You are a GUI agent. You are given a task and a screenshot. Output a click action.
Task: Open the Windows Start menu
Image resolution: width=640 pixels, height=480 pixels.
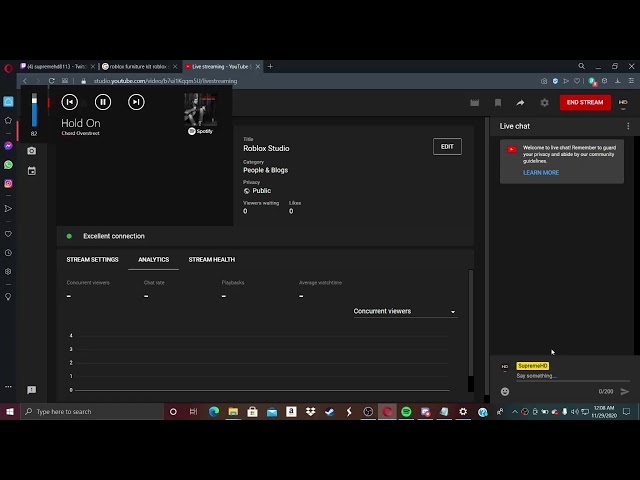(9, 411)
